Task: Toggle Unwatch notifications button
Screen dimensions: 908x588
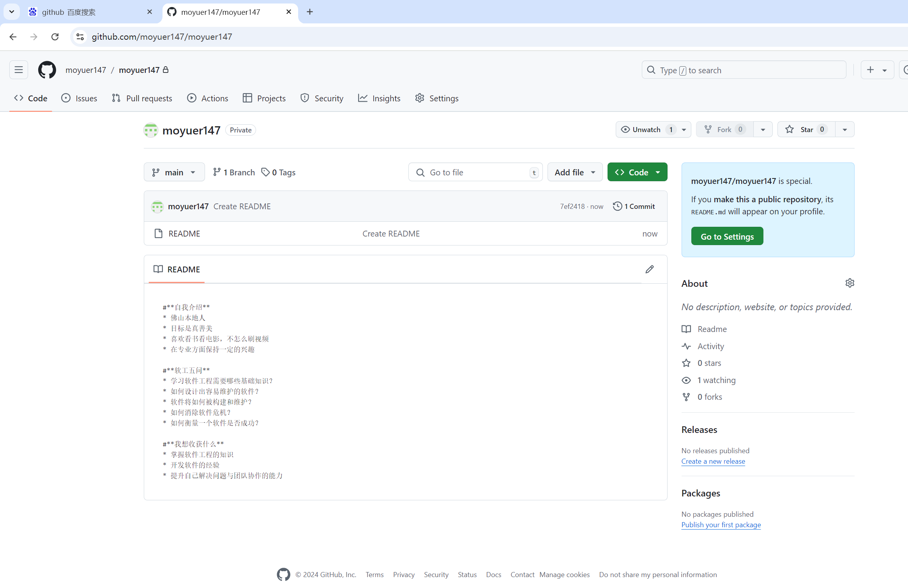Action: click(646, 130)
